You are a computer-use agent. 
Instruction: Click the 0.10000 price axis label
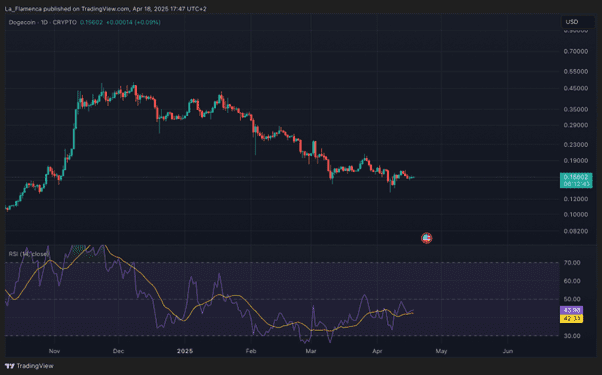(576, 215)
